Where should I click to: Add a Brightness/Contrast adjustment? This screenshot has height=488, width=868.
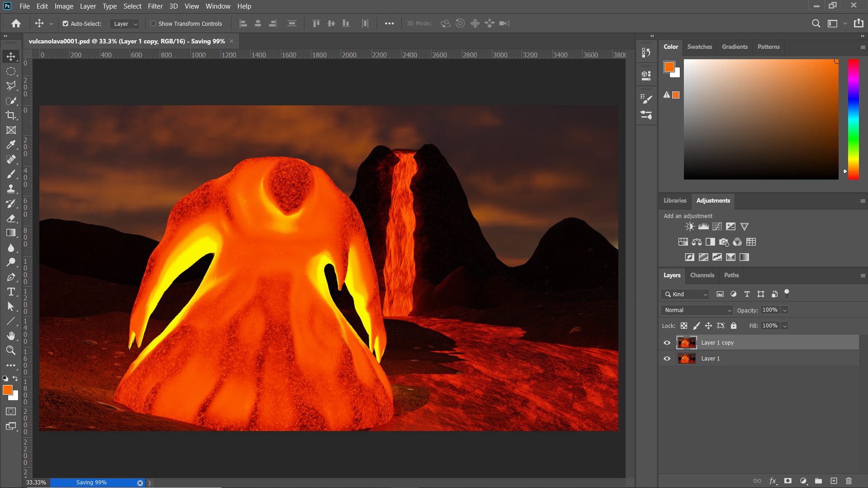point(689,227)
